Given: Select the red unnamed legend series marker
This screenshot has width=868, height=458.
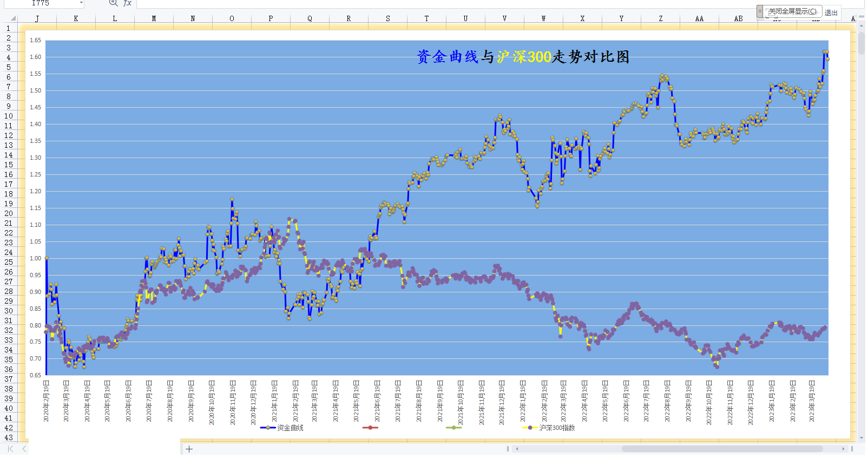Looking at the screenshot, I should tap(370, 428).
